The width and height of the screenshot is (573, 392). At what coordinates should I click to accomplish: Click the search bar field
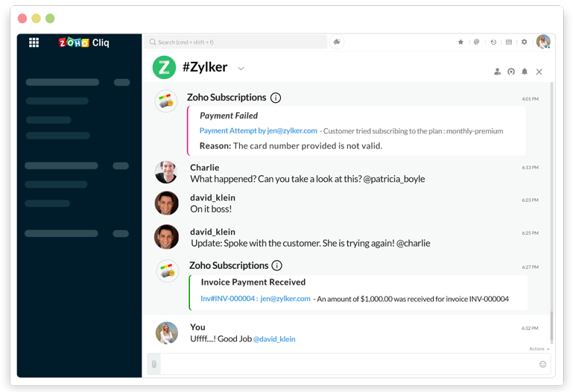tap(235, 42)
